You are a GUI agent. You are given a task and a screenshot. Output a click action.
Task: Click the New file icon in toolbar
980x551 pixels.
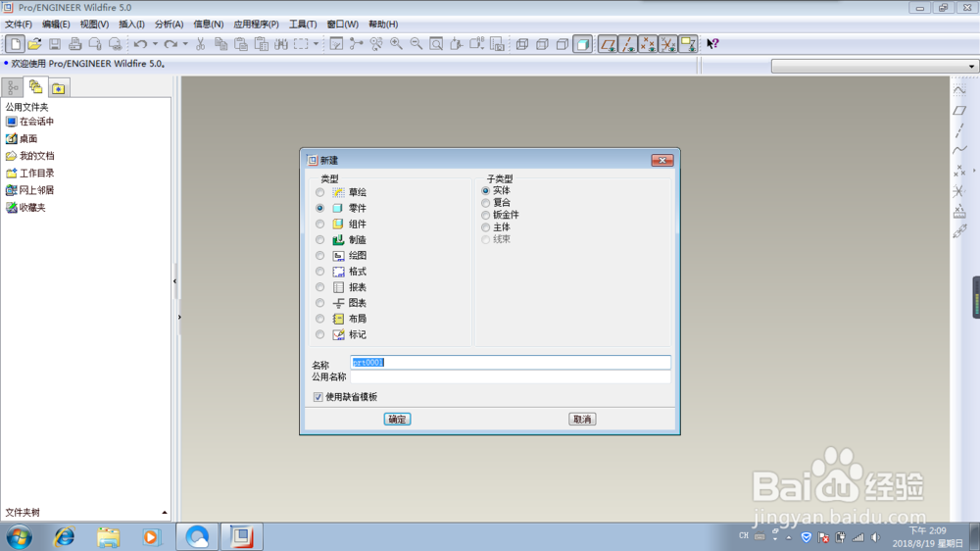click(15, 44)
